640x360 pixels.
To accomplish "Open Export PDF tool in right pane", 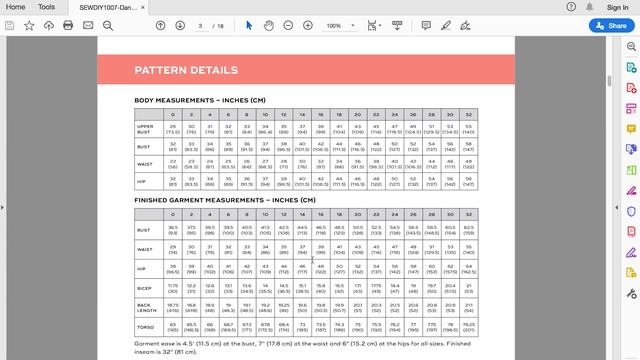I will coord(631,67).
